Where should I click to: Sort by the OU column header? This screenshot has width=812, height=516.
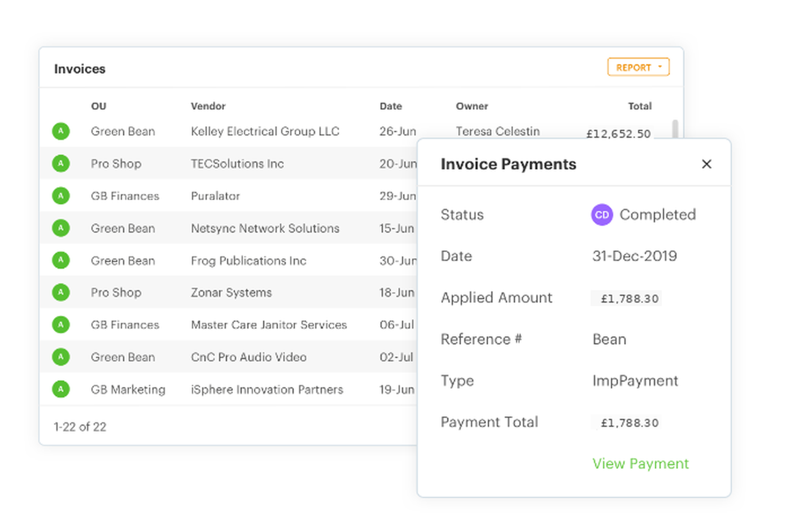pyautogui.click(x=99, y=106)
